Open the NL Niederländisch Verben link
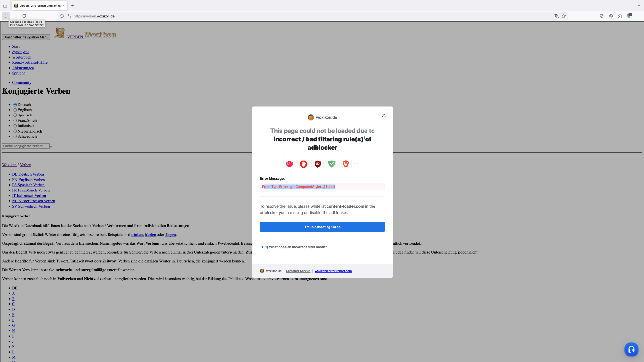This screenshot has width=644, height=362. pos(33,201)
